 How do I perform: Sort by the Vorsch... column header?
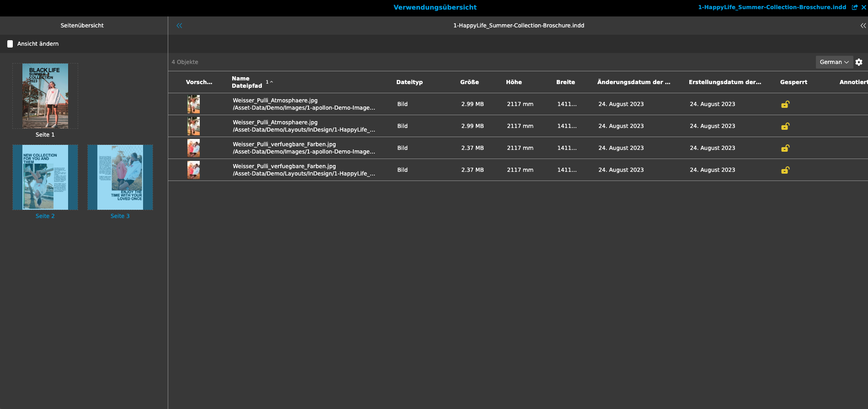199,82
